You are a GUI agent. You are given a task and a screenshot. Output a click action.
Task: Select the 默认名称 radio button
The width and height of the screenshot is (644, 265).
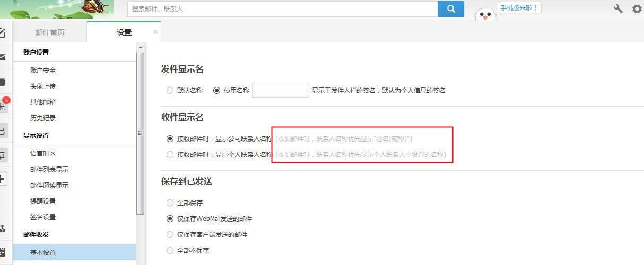(x=170, y=90)
